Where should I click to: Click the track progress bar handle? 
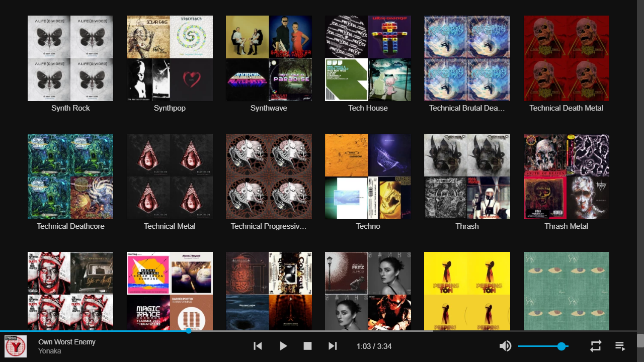tap(189, 331)
